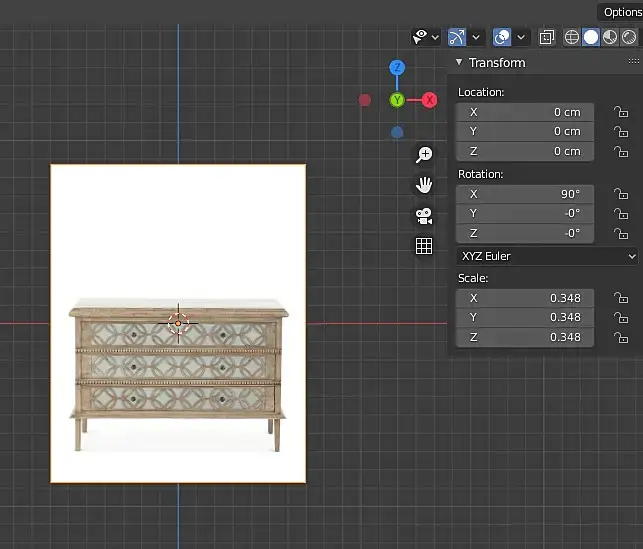Collapse the Transform panel
643x549 pixels.
click(x=459, y=62)
